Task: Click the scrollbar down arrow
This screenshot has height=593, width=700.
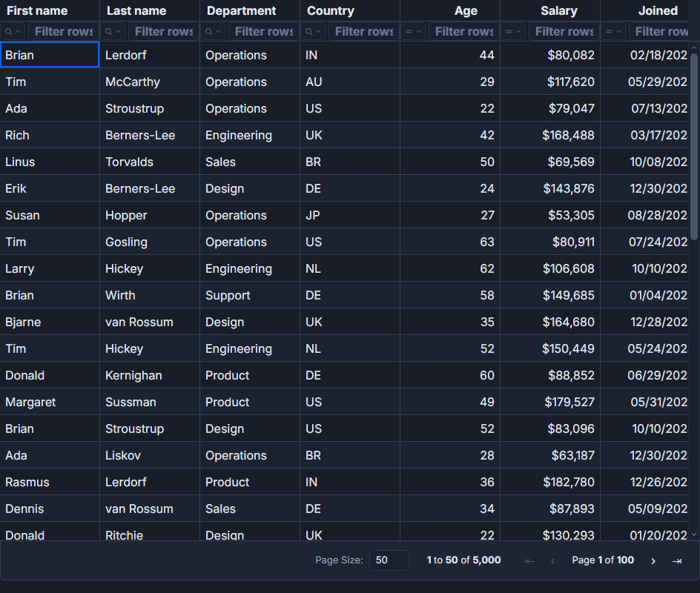Action: pyautogui.click(x=694, y=534)
